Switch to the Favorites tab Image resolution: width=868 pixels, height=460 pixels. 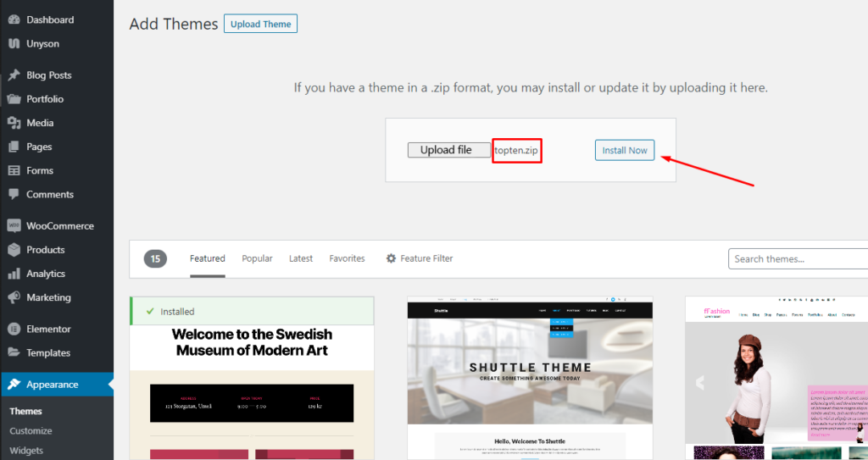[347, 258]
